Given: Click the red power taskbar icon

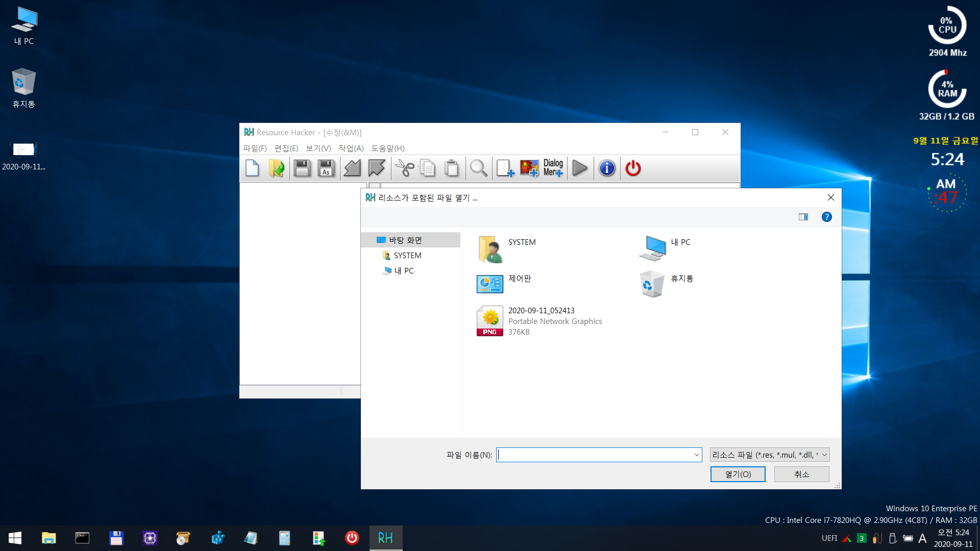Looking at the screenshot, I should [352, 538].
